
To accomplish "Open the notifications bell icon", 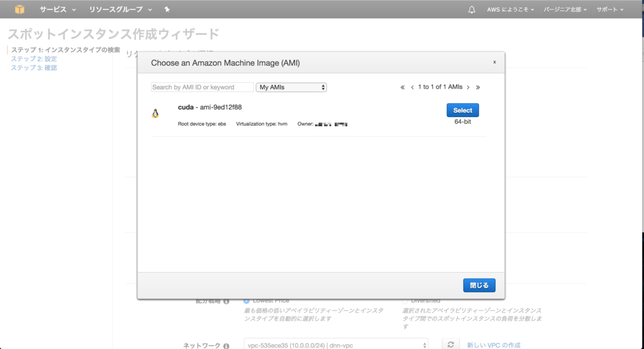I will click(472, 9).
